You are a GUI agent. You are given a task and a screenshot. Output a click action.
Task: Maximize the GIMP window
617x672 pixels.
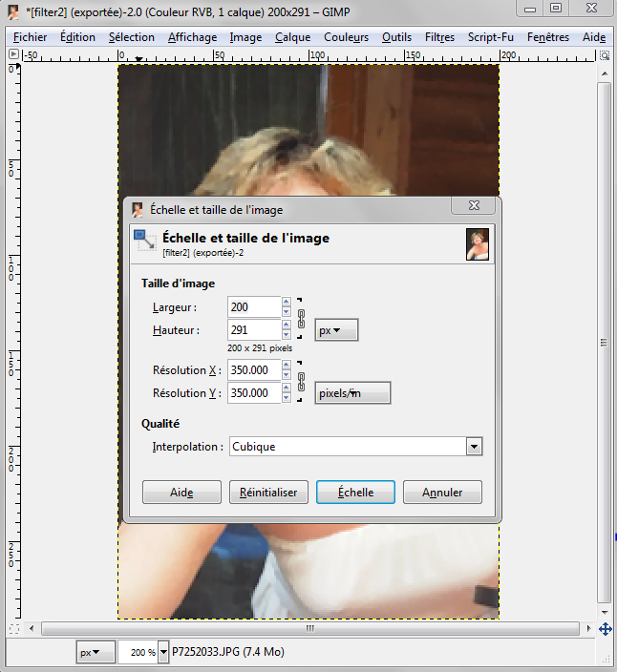coord(556,9)
